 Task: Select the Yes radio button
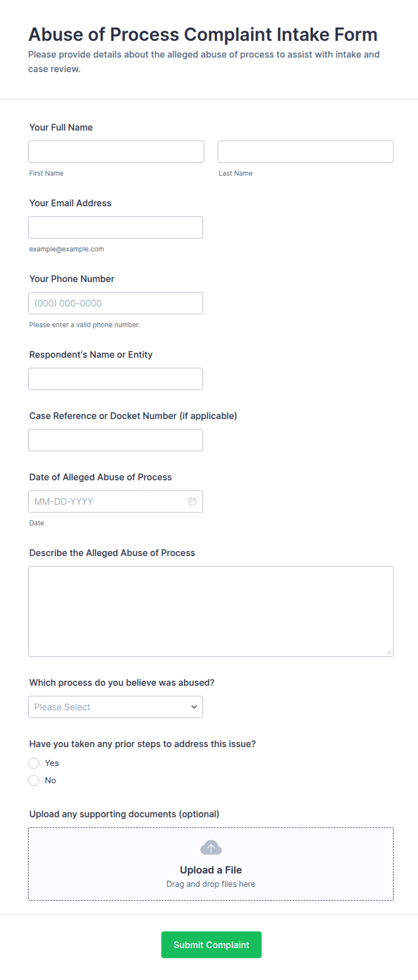[34, 763]
